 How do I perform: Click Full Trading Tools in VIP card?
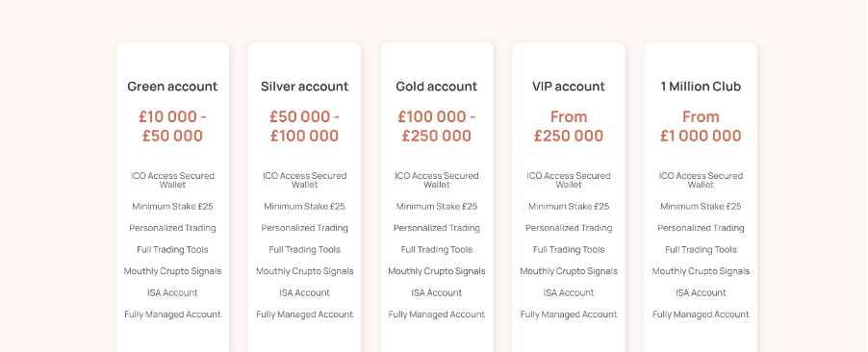pyautogui.click(x=569, y=250)
